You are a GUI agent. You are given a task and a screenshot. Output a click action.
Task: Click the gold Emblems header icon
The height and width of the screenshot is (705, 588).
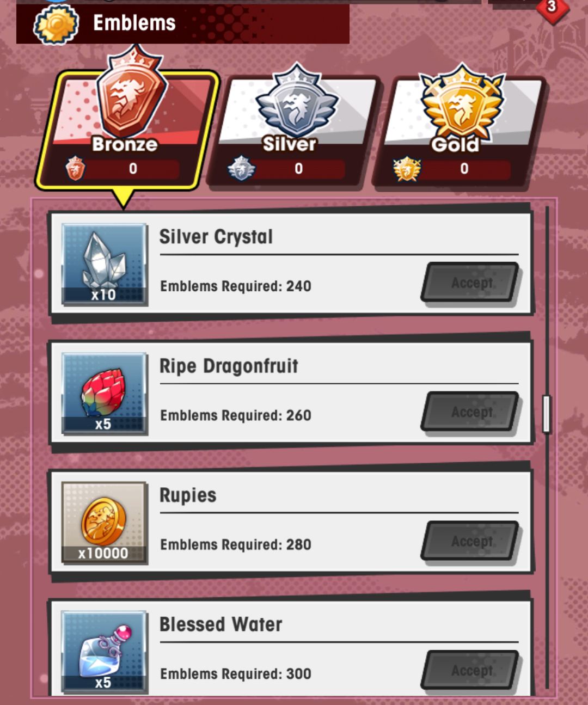[x=56, y=24]
